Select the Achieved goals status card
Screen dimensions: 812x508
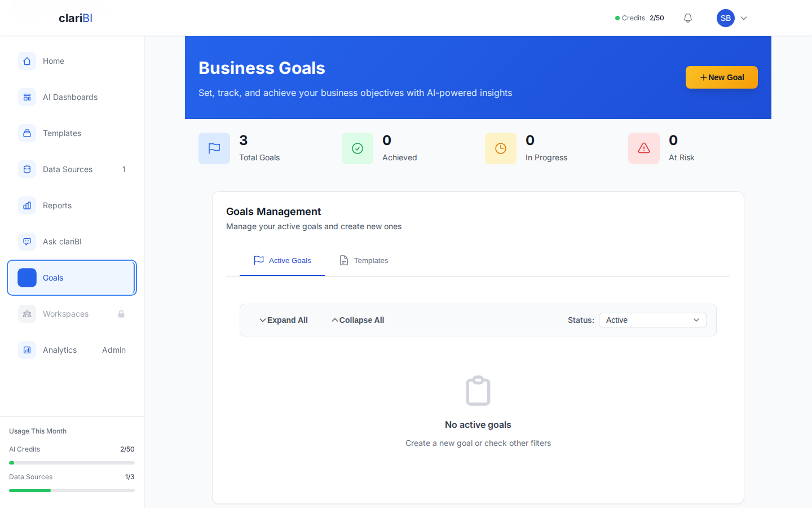358,148
